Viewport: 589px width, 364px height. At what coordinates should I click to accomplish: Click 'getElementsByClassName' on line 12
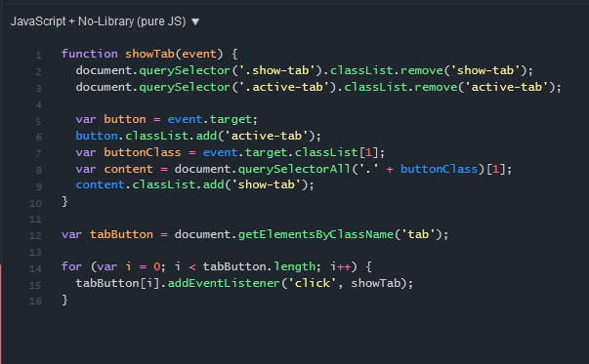316,234
